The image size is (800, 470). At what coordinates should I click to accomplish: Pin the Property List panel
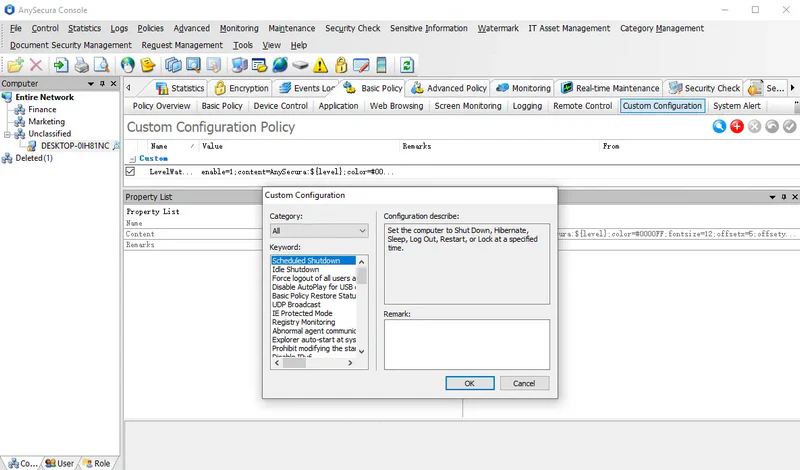[784, 197]
